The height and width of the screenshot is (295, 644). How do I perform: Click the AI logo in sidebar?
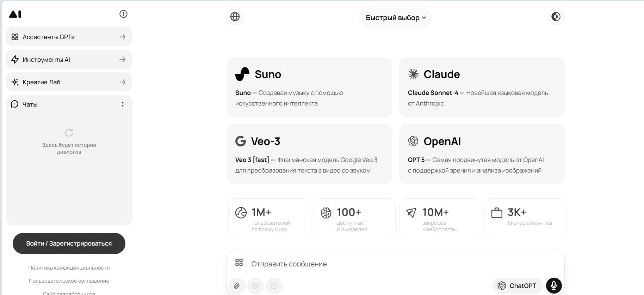15,14
